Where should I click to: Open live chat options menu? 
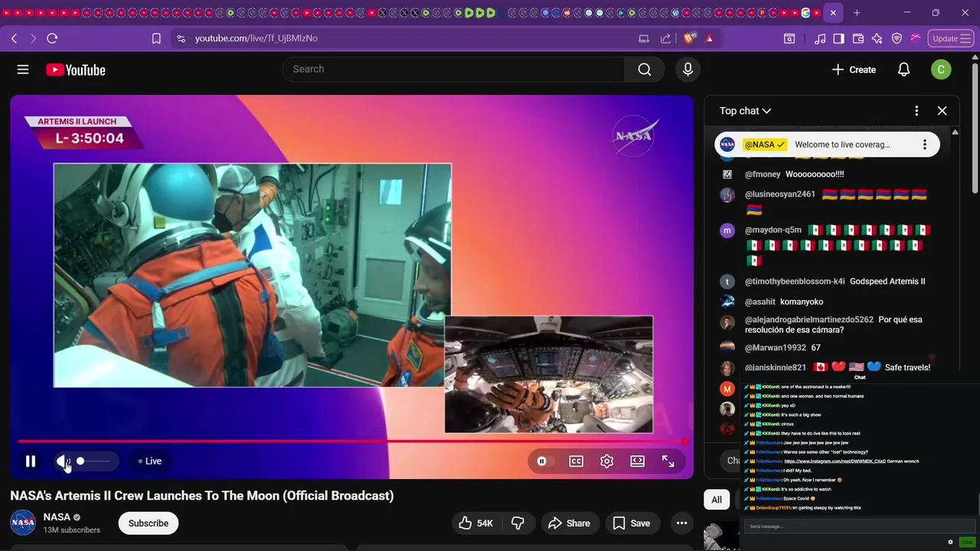(916, 111)
